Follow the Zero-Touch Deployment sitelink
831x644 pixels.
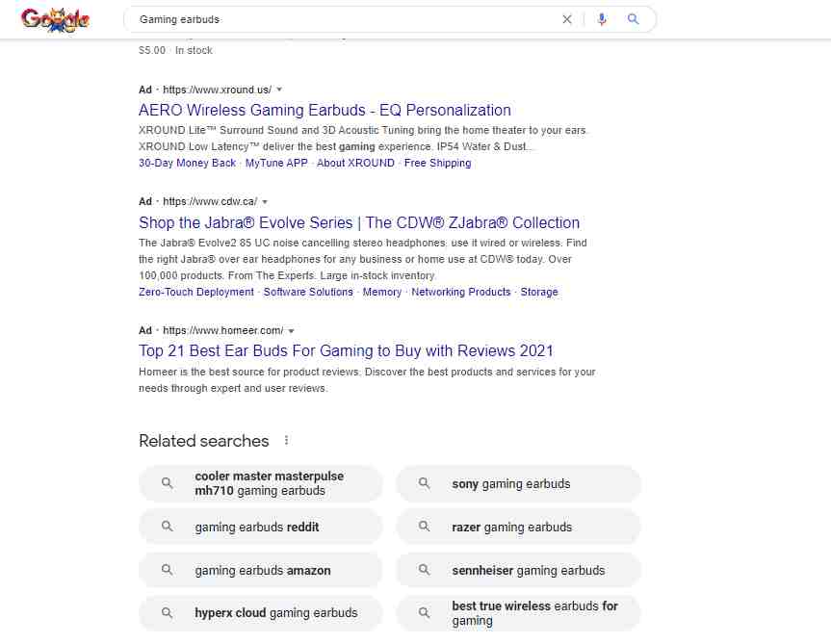click(196, 292)
